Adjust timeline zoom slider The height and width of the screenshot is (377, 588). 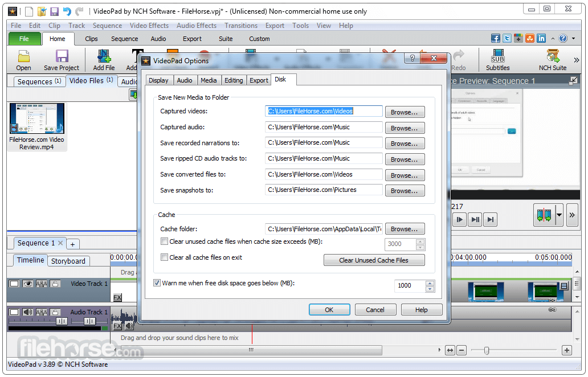click(487, 350)
